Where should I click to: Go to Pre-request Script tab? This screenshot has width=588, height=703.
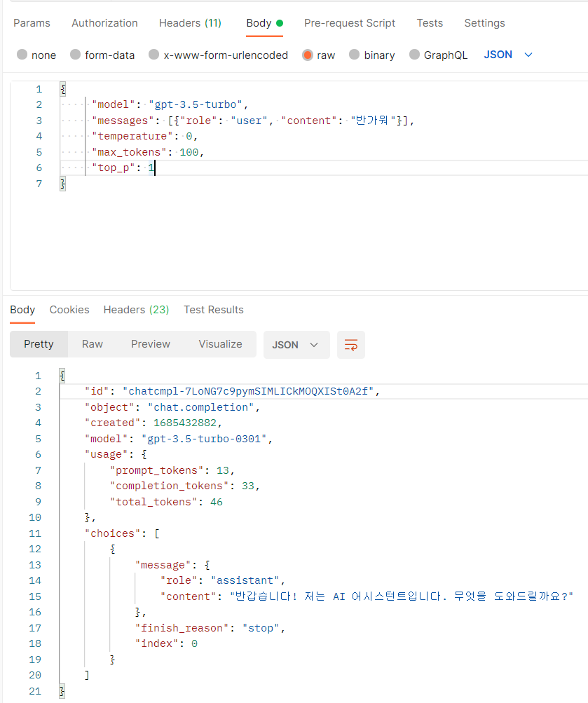(350, 23)
